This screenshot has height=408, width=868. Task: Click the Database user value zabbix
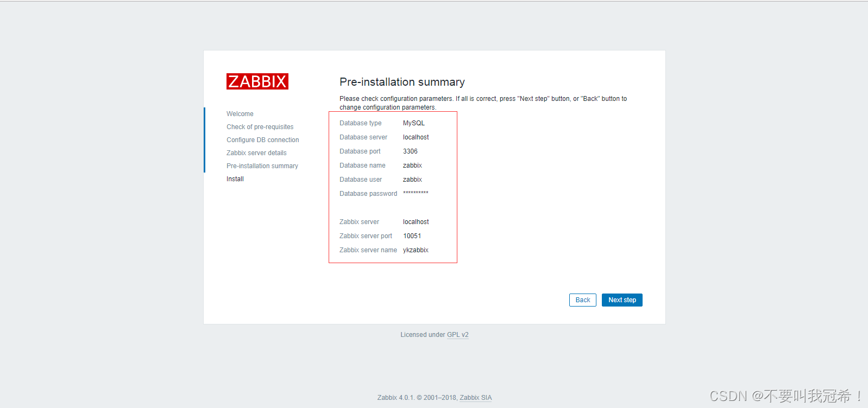click(412, 180)
